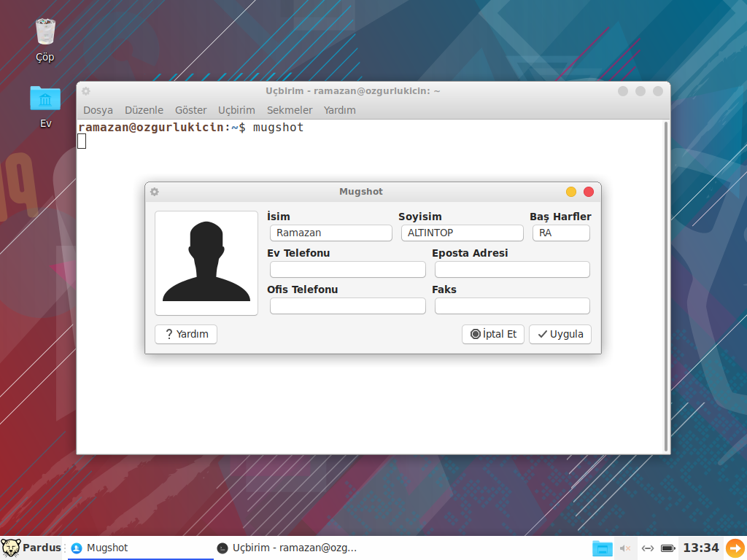
Task: Open the Yardım menu in terminal
Action: click(340, 110)
